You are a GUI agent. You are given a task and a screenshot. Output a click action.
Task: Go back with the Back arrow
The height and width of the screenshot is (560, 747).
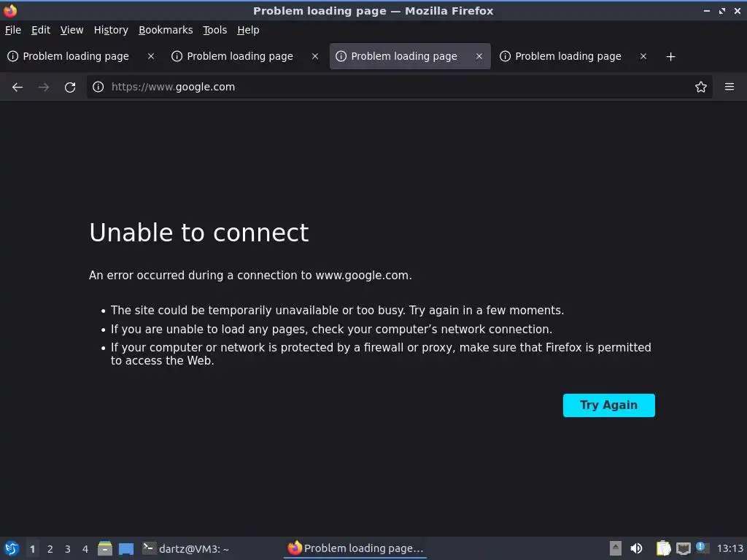(18, 87)
